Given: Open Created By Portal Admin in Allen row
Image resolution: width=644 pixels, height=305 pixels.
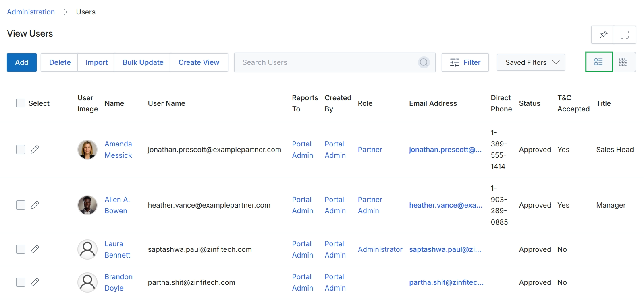Looking at the screenshot, I should 335,205.
